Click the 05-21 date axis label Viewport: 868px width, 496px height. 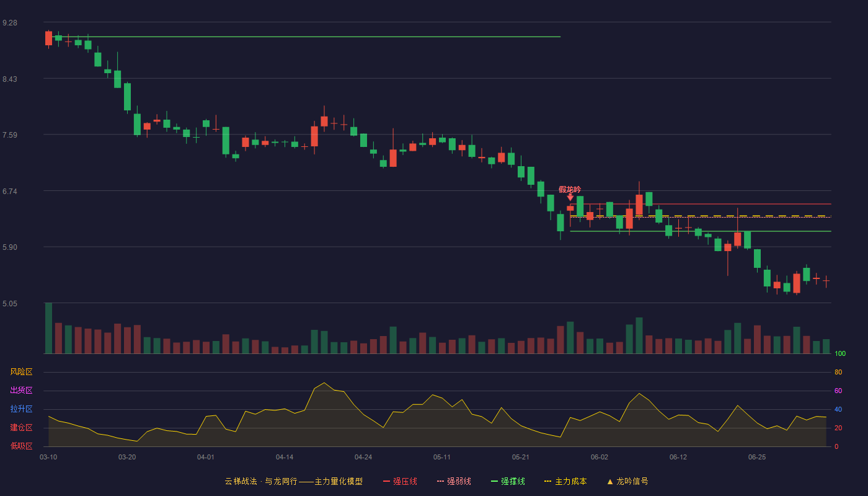(521, 457)
